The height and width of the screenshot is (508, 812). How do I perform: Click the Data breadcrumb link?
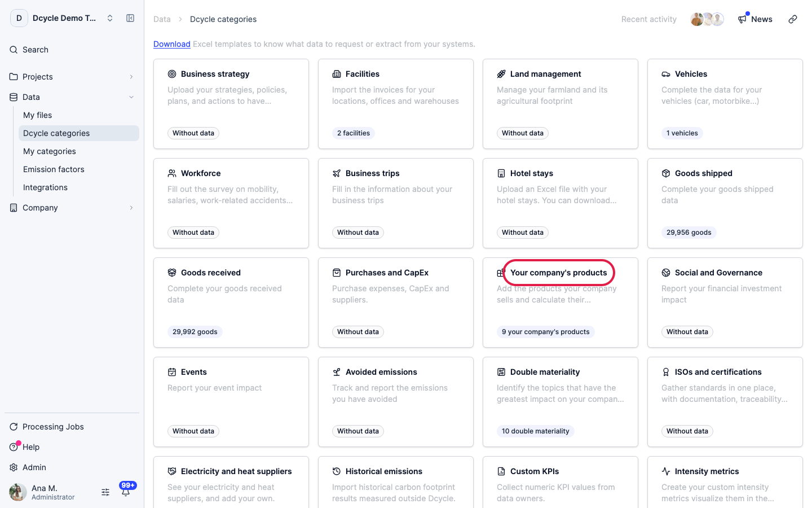[x=162, y=19]
